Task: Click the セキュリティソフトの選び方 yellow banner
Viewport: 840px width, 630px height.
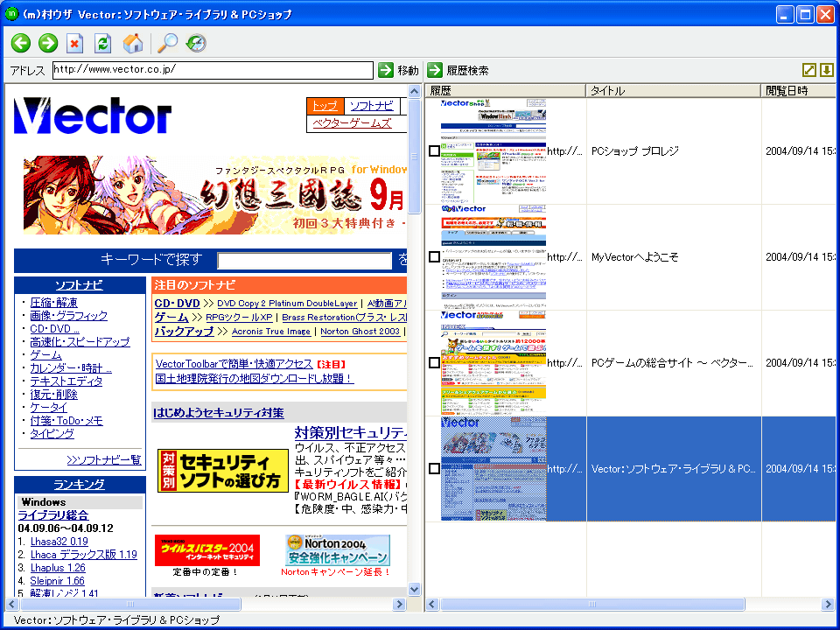Action: (223, 471)
